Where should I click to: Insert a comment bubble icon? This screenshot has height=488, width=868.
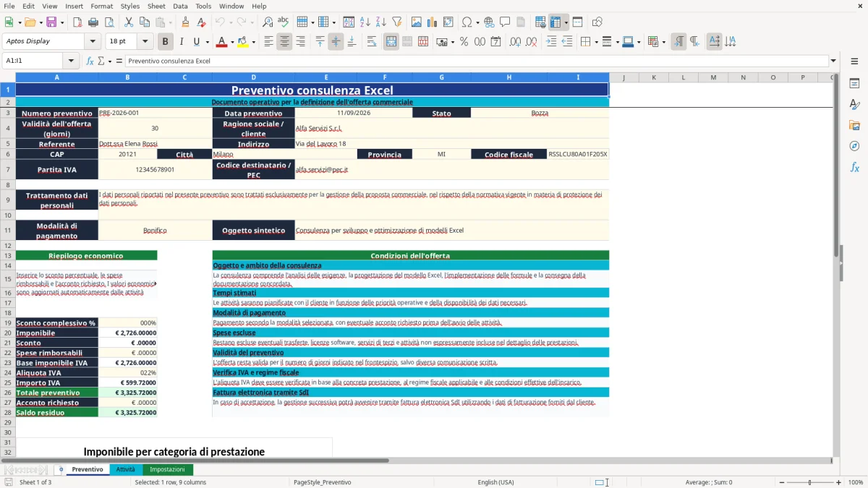tap(505, 22)
